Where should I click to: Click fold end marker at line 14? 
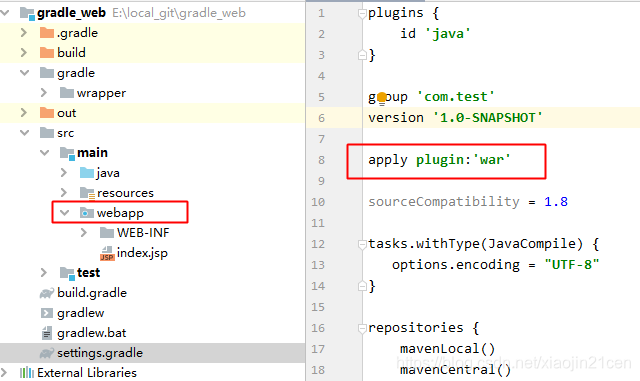point(362,286)
